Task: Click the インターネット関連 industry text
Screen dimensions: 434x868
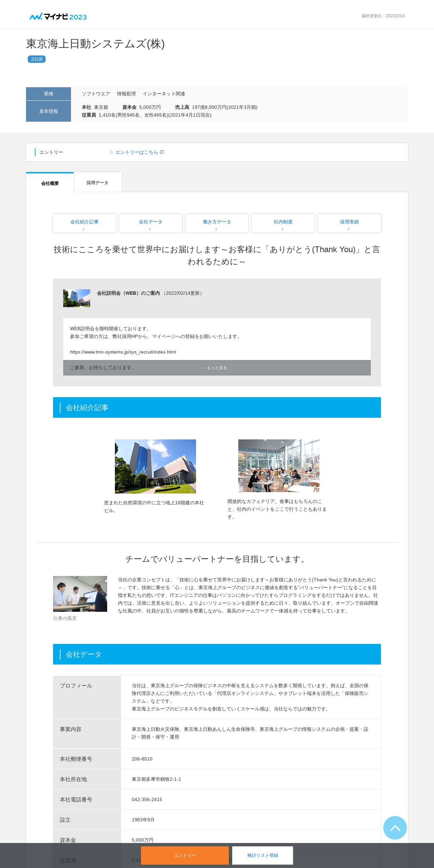Action: pyautogui.click(x=164, y=94)
